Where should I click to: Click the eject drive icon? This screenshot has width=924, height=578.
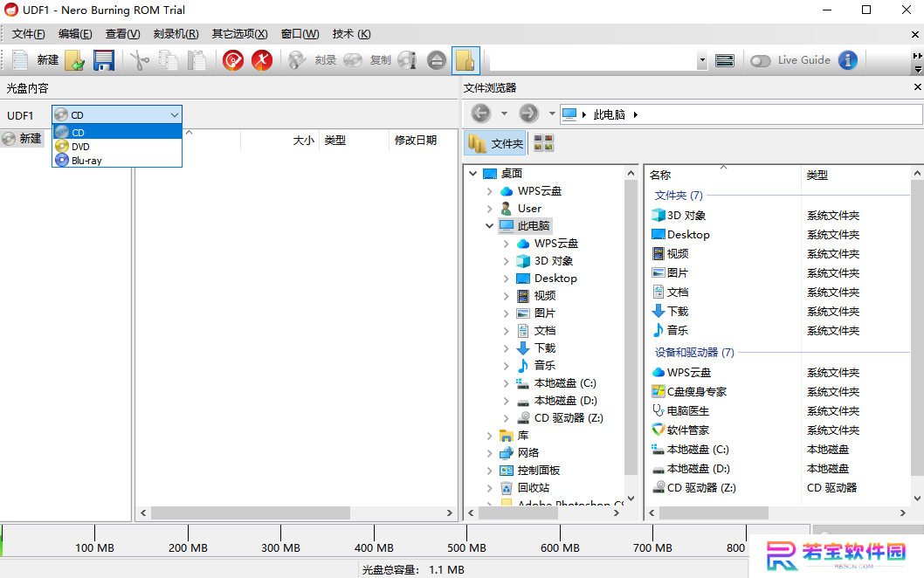(437, 60)
